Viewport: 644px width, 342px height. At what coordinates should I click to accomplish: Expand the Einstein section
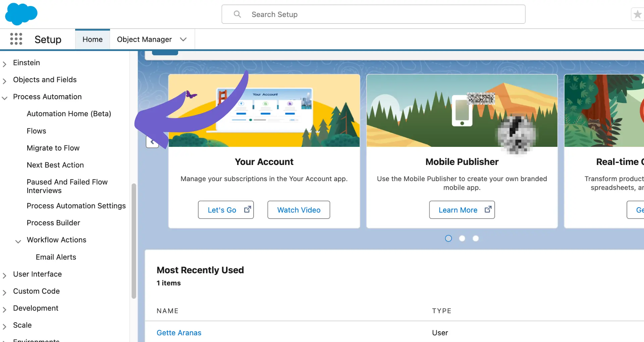(5, 64)
